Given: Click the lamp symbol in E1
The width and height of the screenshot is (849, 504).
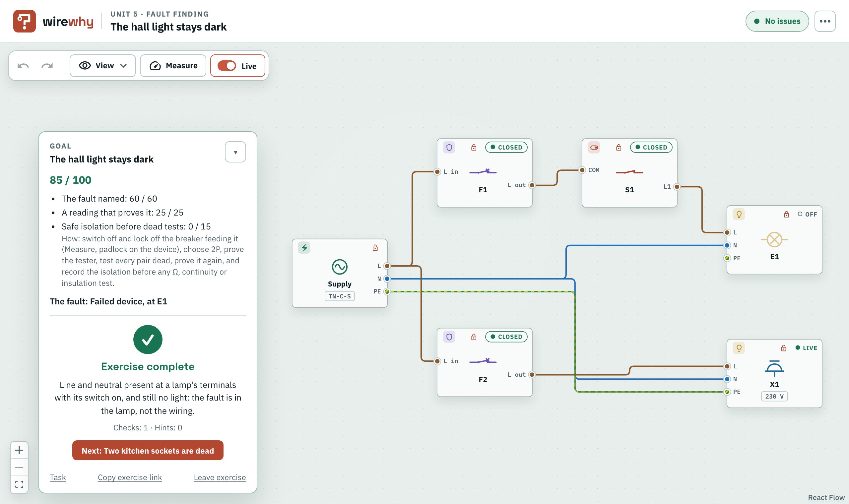Looking at the screenshot, I should (x=774, y=239).
